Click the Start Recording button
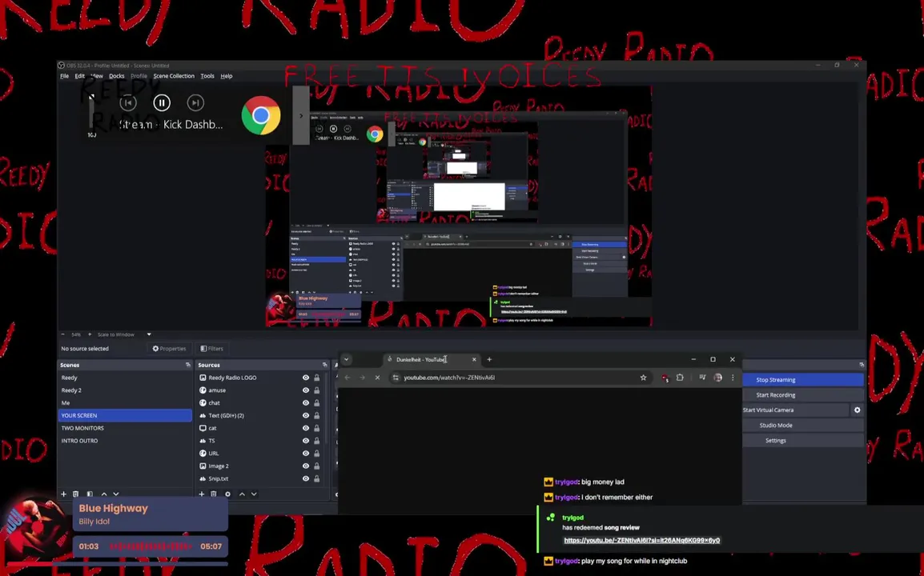Screen dimensions: 924x576 coord(802,395)
